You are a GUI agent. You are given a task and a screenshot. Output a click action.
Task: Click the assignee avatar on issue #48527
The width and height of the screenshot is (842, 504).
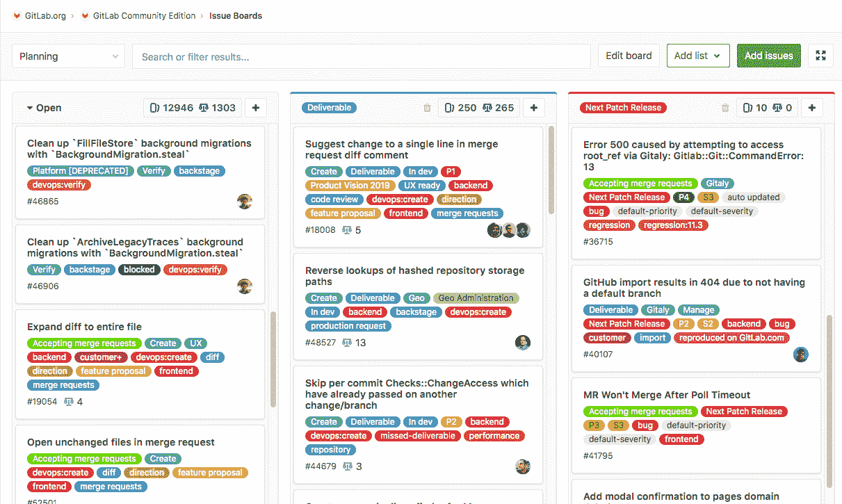[523, 342]
